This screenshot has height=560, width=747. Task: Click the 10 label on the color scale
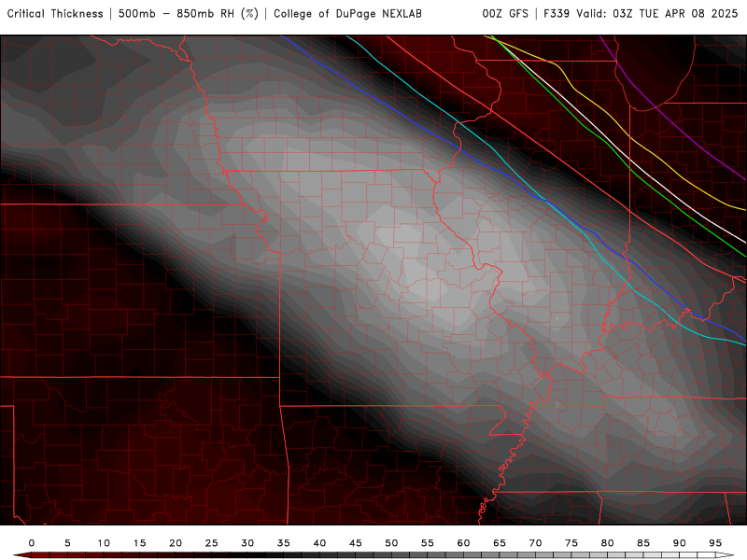tap(104, 543)
